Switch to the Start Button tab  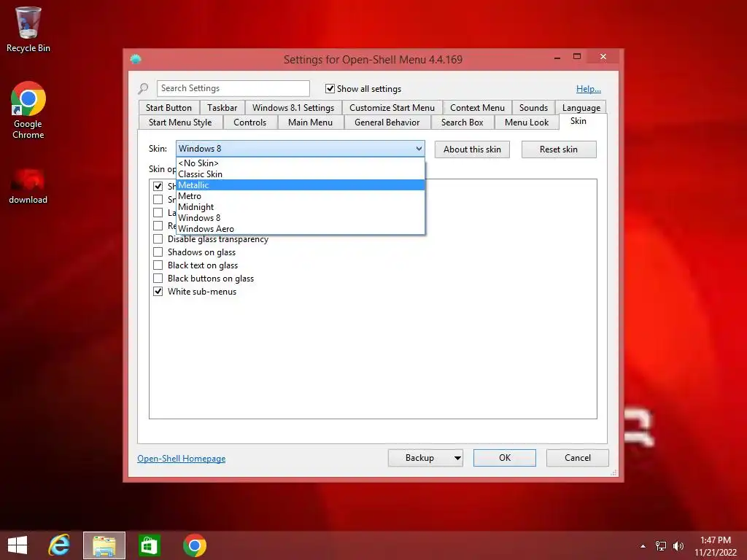point(169,108)
